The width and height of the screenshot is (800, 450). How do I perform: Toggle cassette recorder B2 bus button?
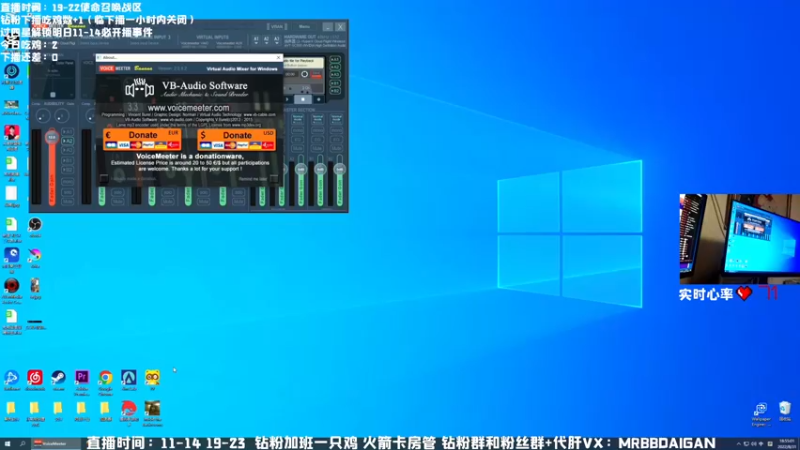[x=335, y=91]
